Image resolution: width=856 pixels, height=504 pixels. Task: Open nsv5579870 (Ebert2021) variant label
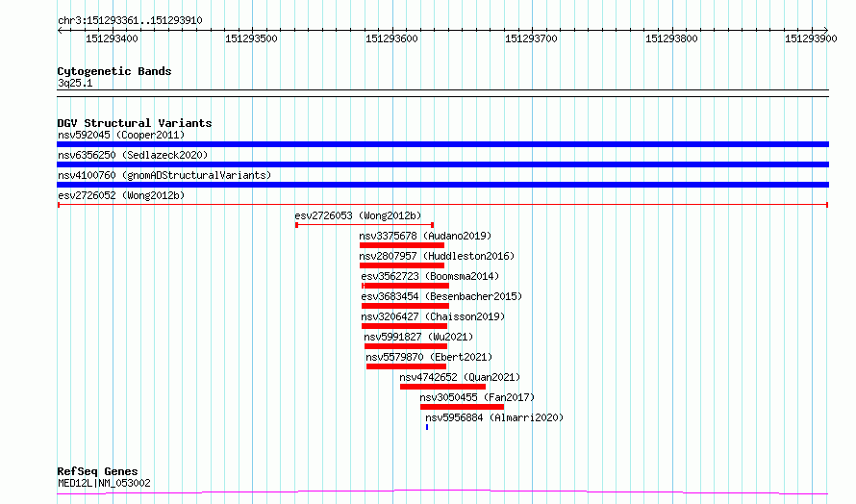pos(429,357)
